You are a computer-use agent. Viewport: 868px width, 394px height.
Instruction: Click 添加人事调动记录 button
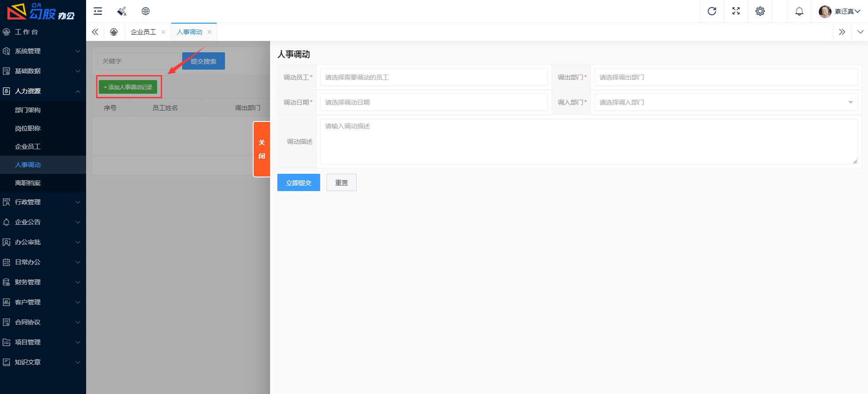(128, 87)
